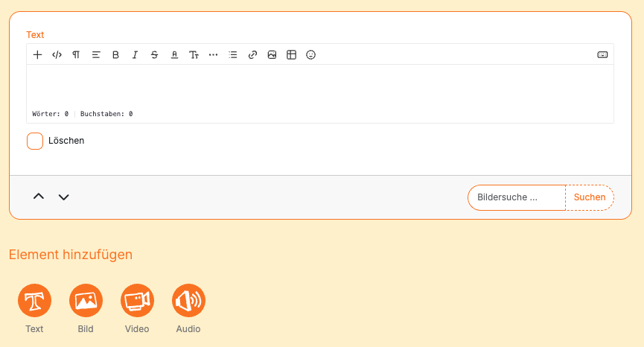The width and height of the screenshot is (644, 347).
Task: Open the font size options
Action: point(194,54)
